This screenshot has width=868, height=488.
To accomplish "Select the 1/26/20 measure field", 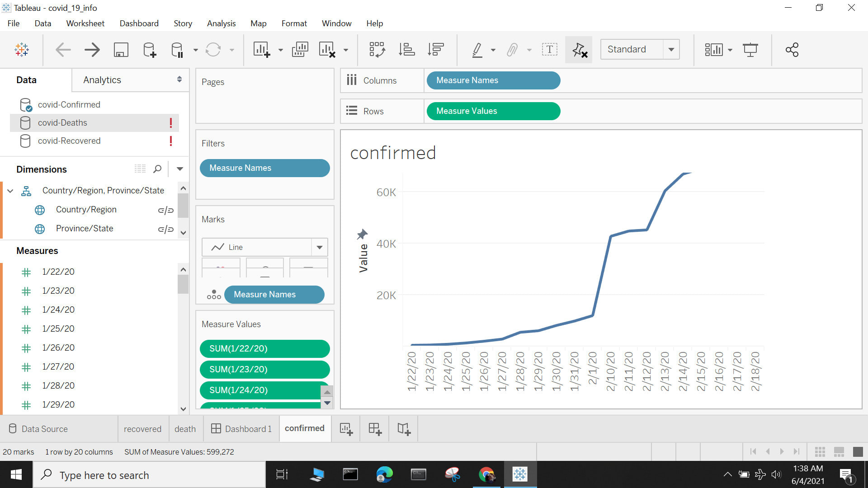I will (x=58, y=347).
